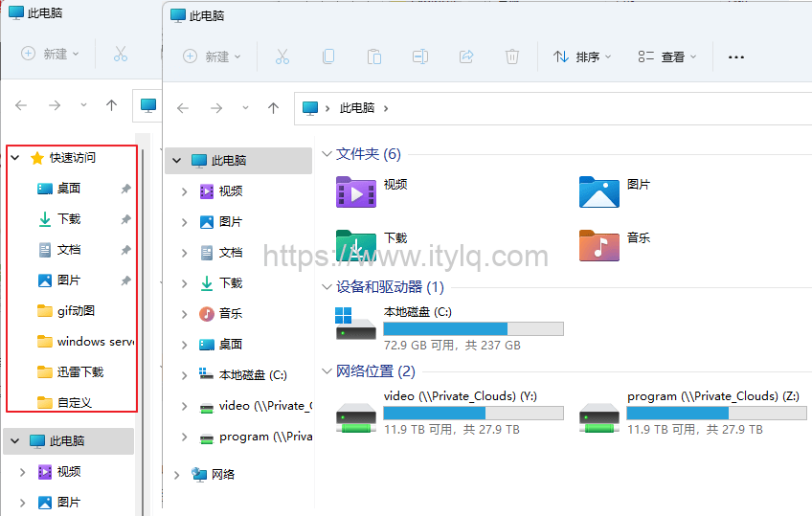Screen dimensions: 812x516
Task: Open recent locations dropdown in front window
Action: point(245,108)
